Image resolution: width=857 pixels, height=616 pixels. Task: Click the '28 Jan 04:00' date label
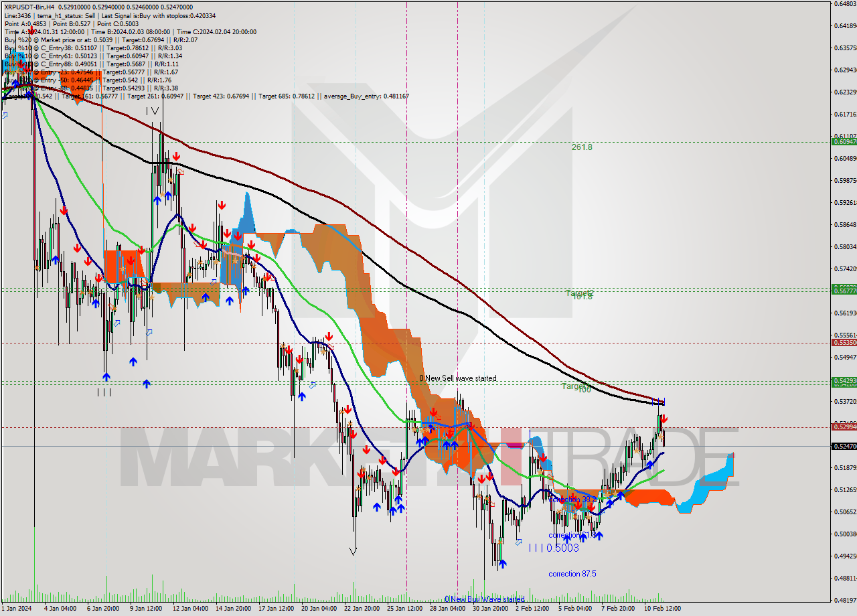click(448, 609)
